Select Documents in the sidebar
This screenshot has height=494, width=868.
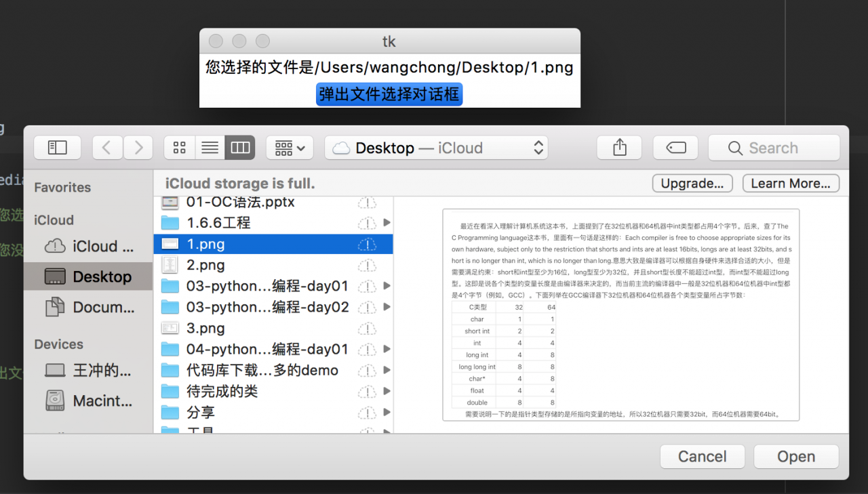click(88, 307)
